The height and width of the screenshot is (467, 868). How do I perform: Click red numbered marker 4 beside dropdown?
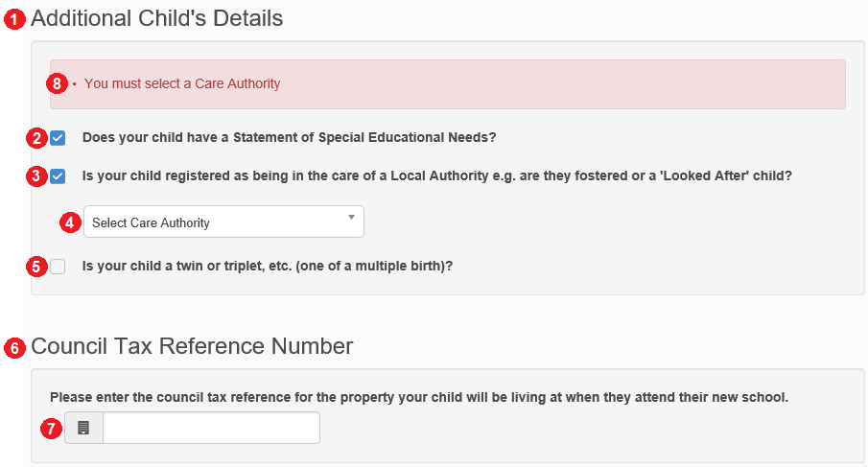pyautogui.click(x=70, y=223)
